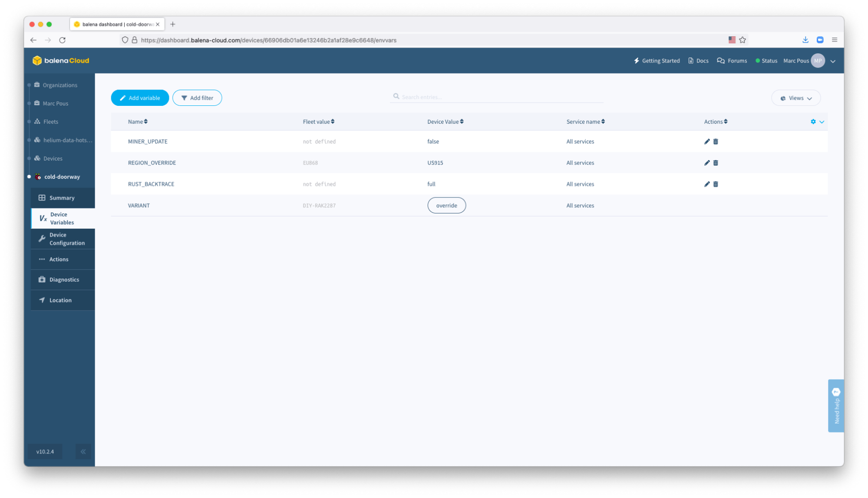Screen dimensions: 868x498
Task: Open Forums from the top navigation
Action: click(732, 61)
